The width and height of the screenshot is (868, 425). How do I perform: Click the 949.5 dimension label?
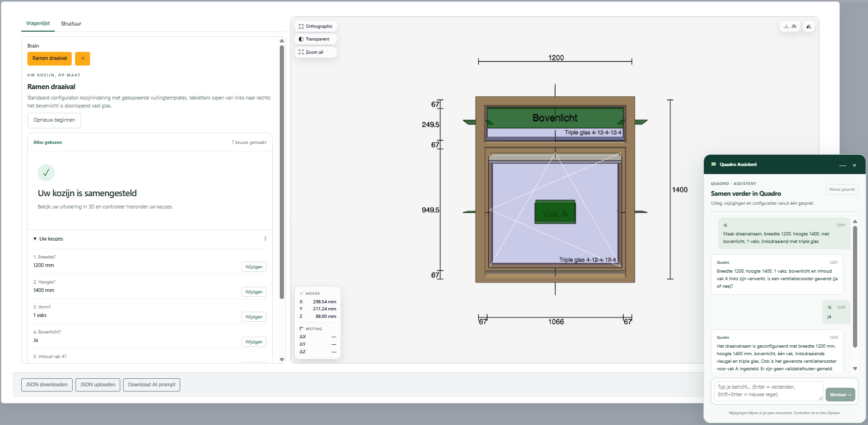430,210
